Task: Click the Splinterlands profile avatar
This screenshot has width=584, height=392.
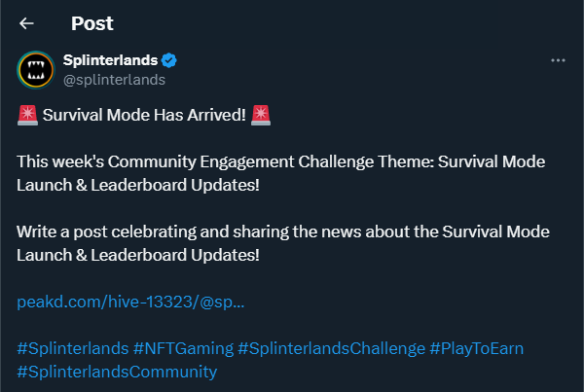Action: pos(37,69)
